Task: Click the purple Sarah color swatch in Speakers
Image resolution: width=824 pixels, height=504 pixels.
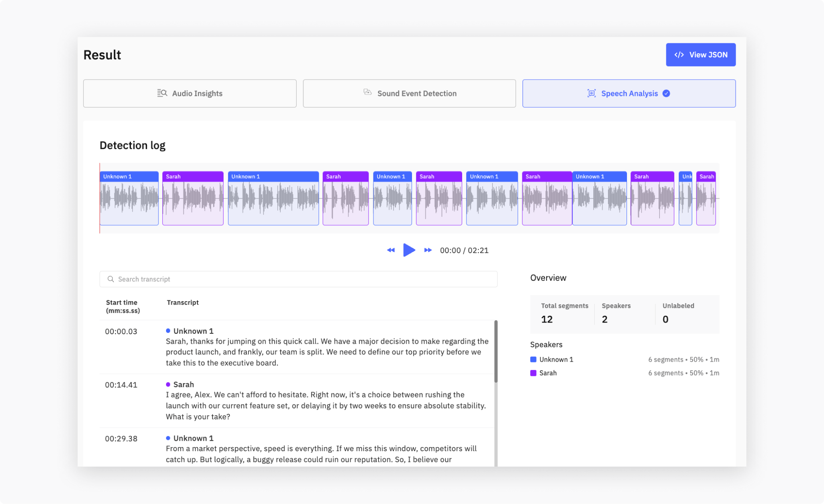Action: (x=533, y=373)
